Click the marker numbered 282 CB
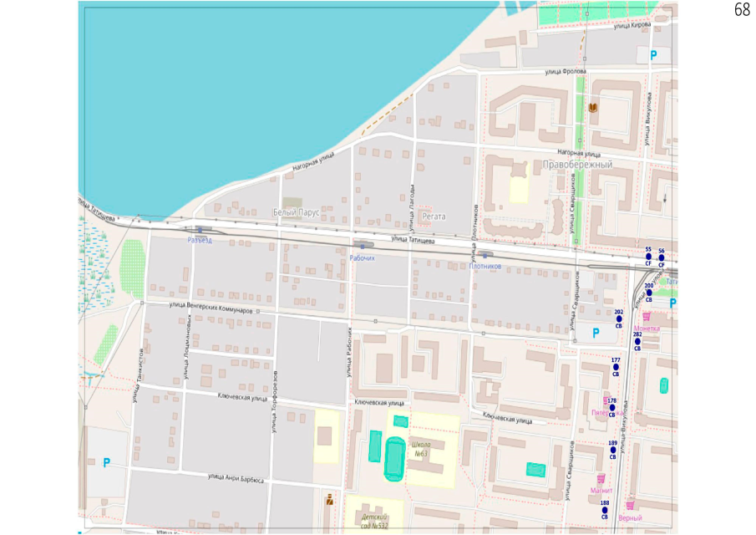This screenshot has height=535, width=756. (x=637, y=341)
